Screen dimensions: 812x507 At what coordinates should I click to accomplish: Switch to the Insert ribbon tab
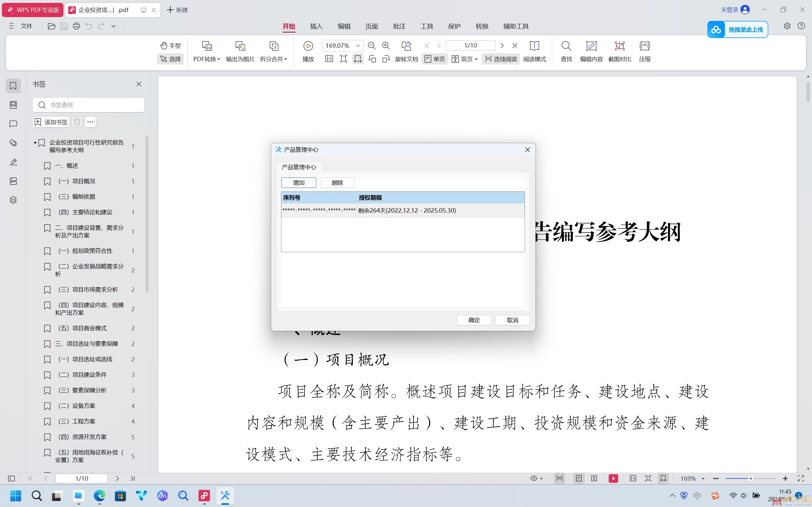(x=316, y=26)
